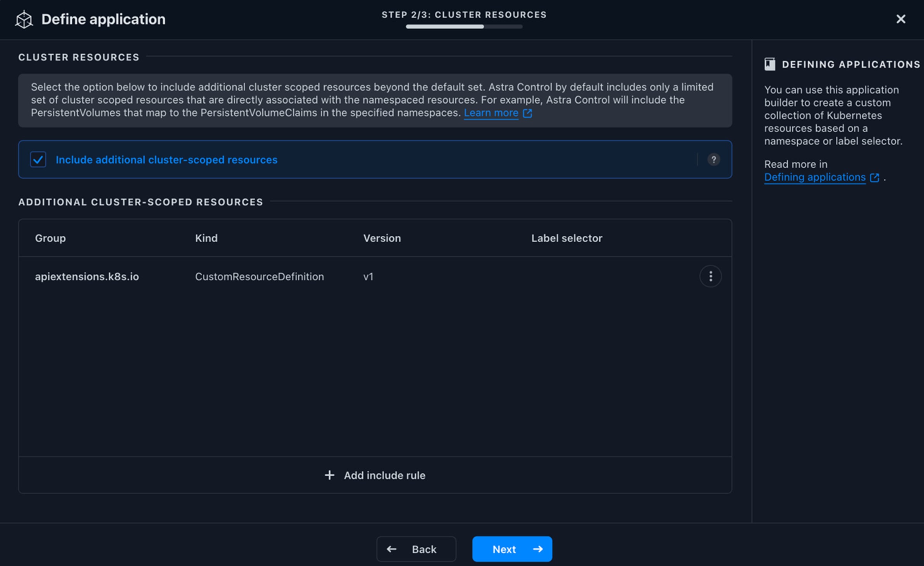Viewport: 924px width, 566px height.
Task: Open the Defining applications documentation link
Action: pos(814,177)
